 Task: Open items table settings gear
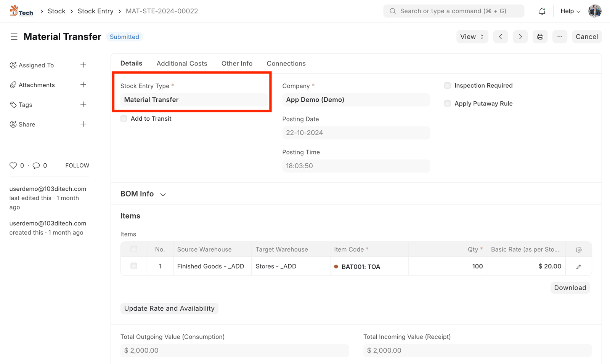[578, 250]
